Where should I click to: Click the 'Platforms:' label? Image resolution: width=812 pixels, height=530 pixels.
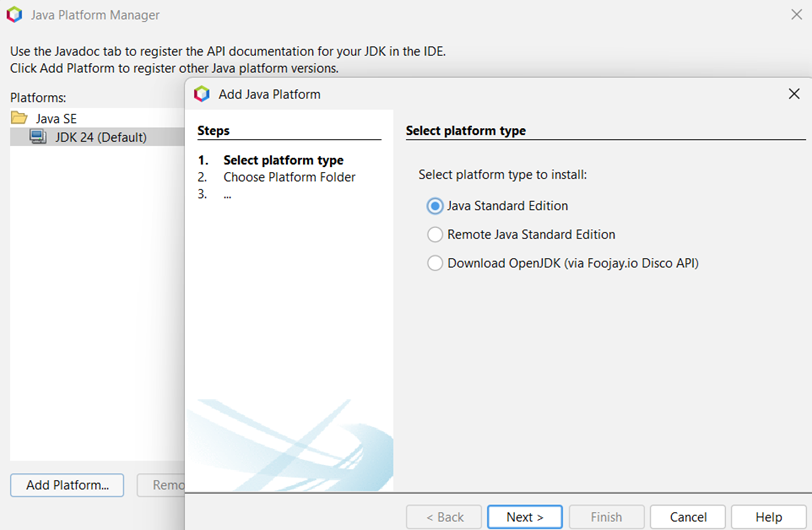[38, 97]
